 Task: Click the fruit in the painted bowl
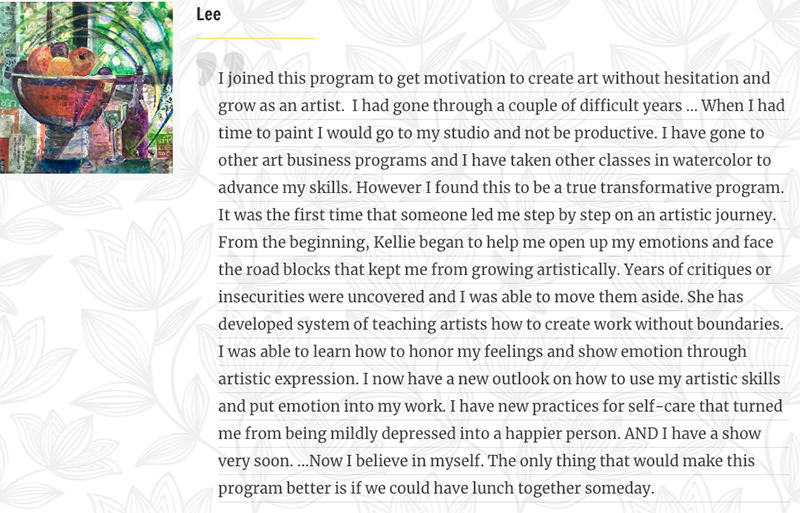[62, 60]
